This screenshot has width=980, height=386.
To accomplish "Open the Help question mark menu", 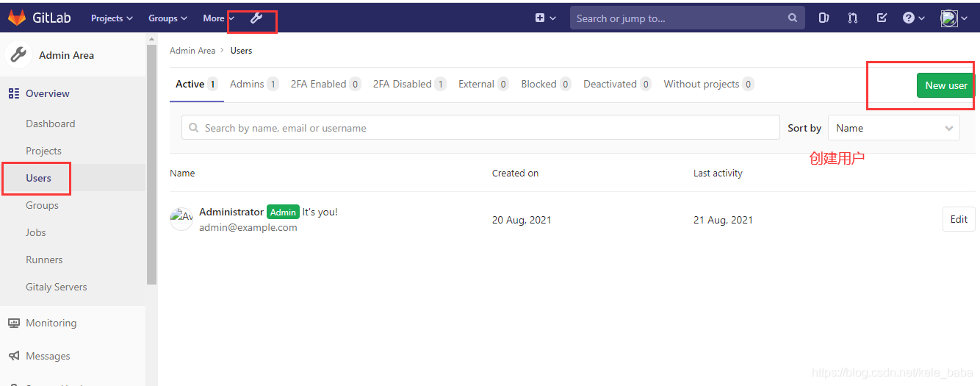I will click(914, 18).
